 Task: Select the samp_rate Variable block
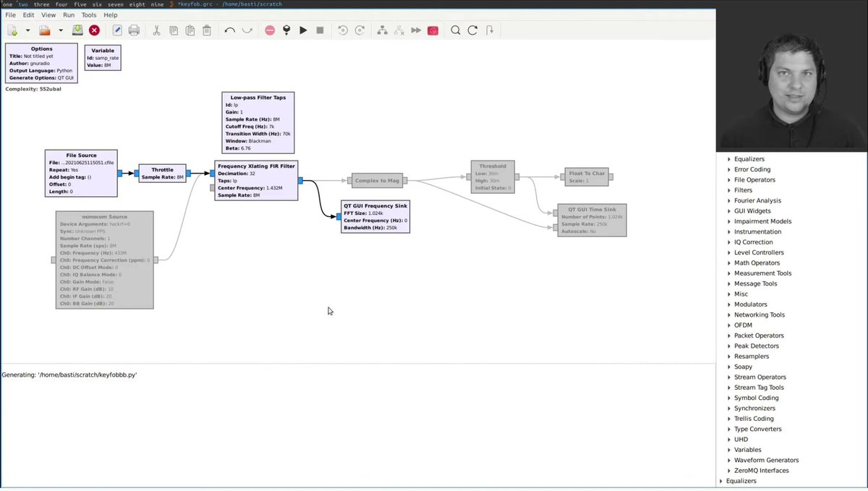click(x=103, y=58)
